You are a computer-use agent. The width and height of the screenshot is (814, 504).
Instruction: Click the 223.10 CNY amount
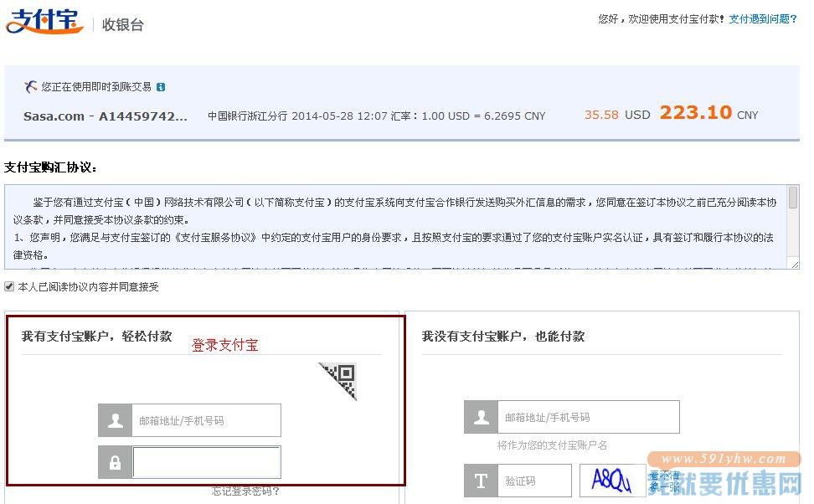coord(708,113)
